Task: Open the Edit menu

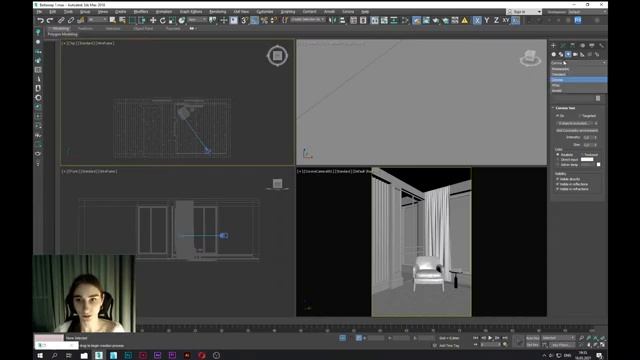Action: pyautogui.click(x=53, y=12)
